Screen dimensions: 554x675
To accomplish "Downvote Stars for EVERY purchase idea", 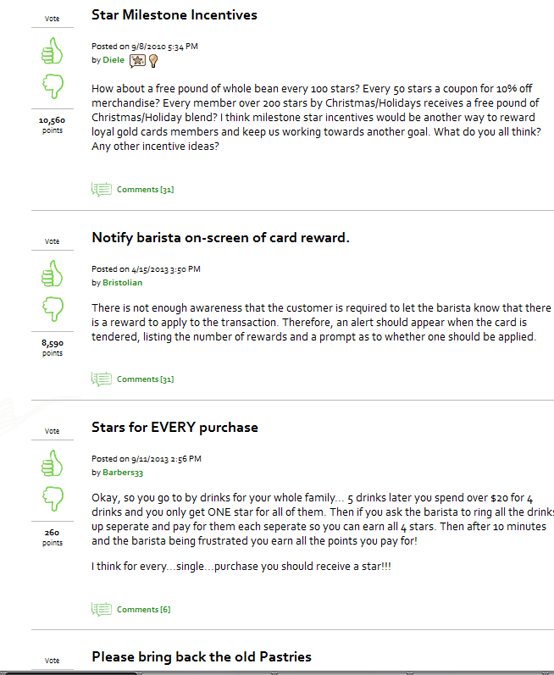I will [x=53, y=499].
